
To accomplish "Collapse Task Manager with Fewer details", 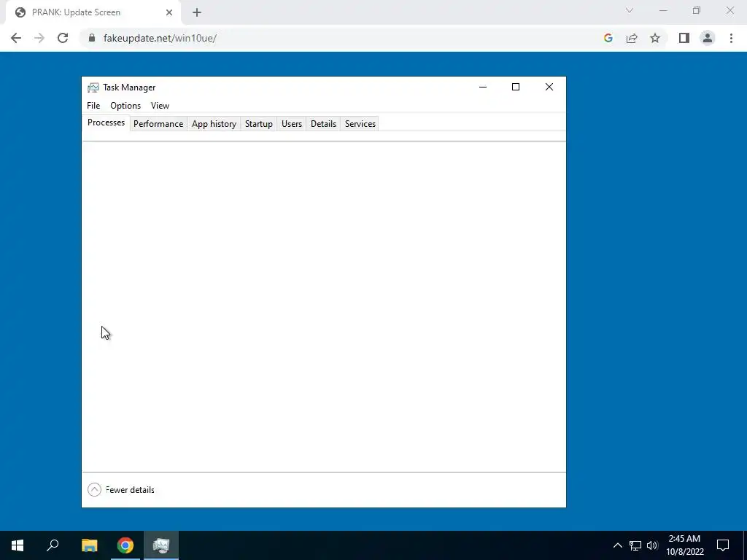I will tap(121, 489).
